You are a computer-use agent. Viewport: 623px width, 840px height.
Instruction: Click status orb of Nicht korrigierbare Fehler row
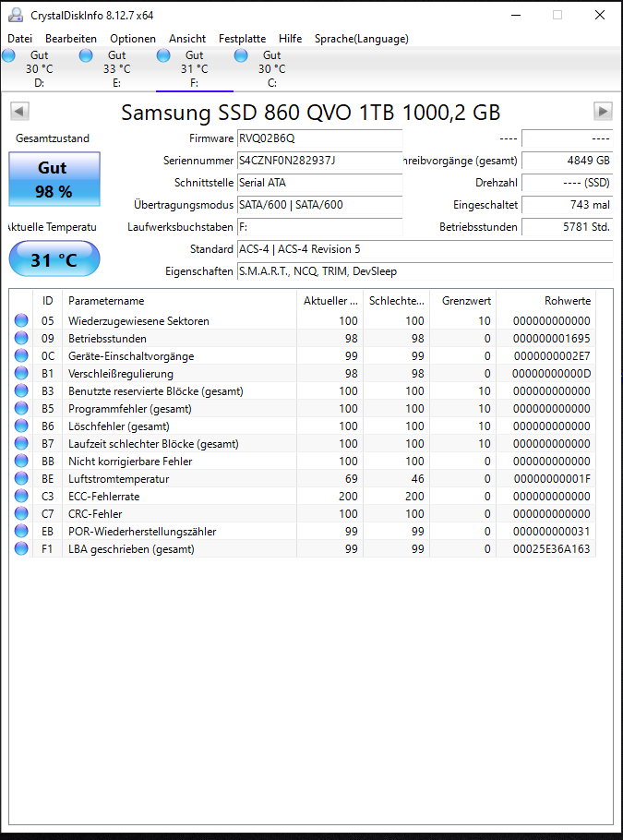pyautogui.click(x=21, y=461)
